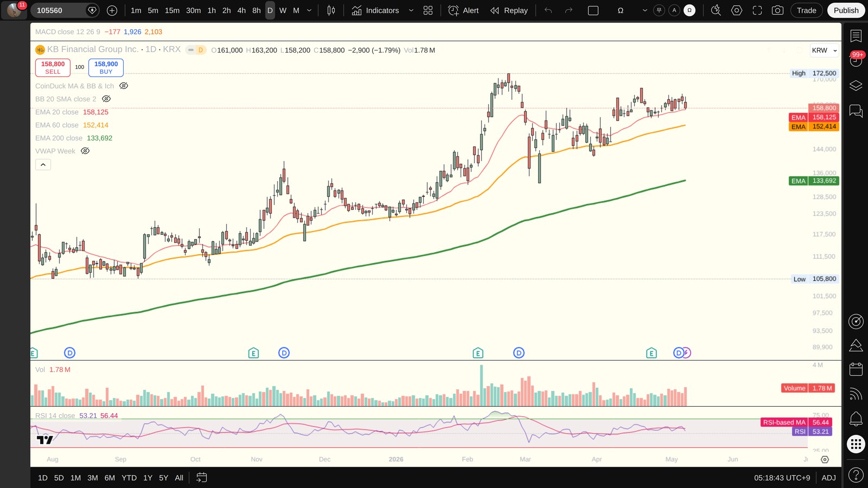Switch to the 1m timeframe
The image size is (868, 488).
coord(136,10)
